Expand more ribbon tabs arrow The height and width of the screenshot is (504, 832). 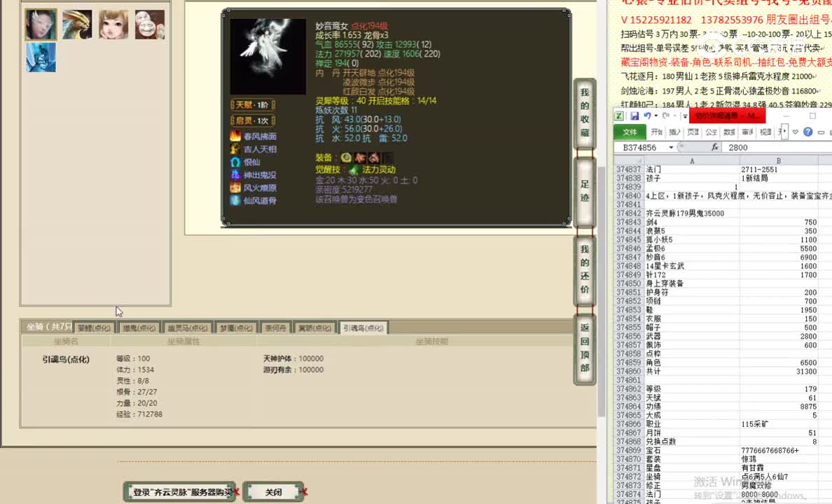pos(784,131)
